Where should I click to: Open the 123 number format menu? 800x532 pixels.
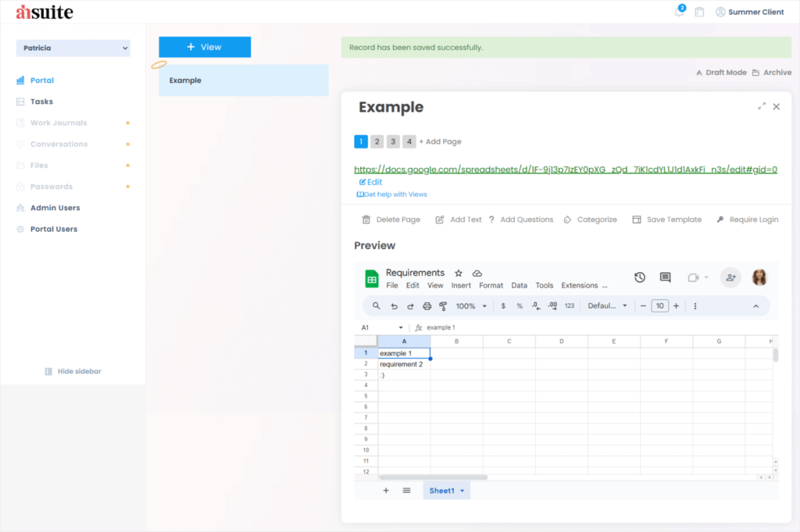570,306
